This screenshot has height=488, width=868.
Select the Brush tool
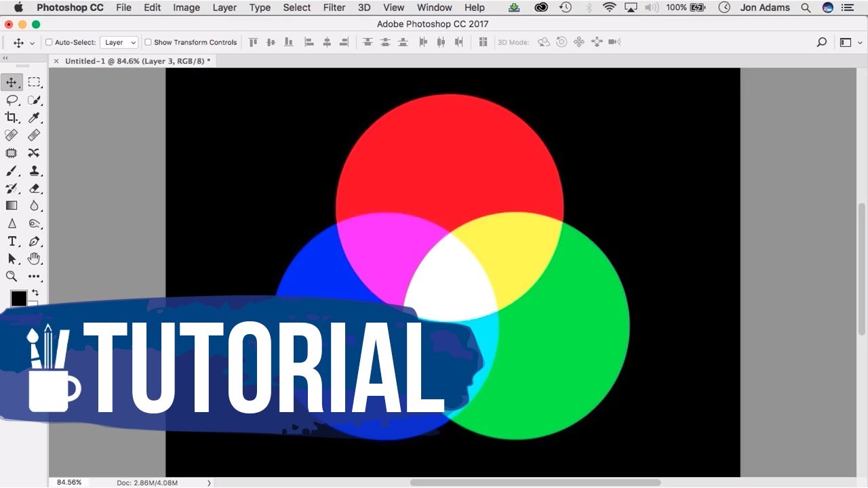(12, 171)
